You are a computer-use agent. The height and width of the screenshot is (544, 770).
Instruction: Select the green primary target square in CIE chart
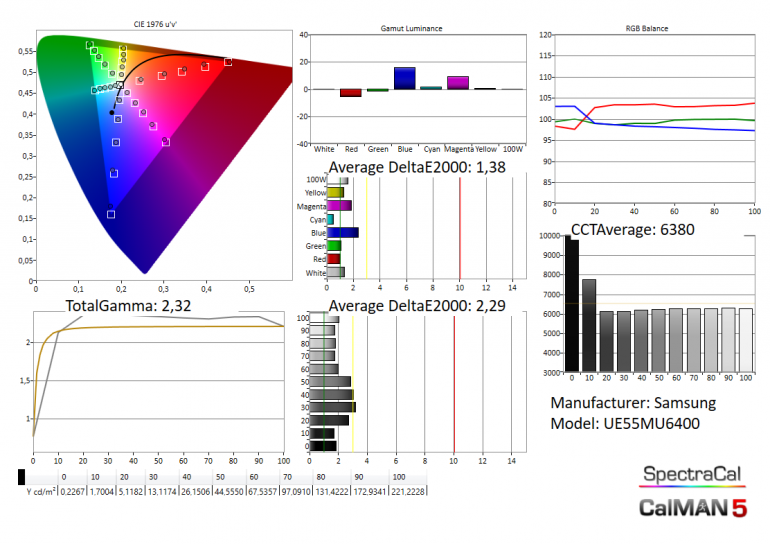tap(89, 44)
